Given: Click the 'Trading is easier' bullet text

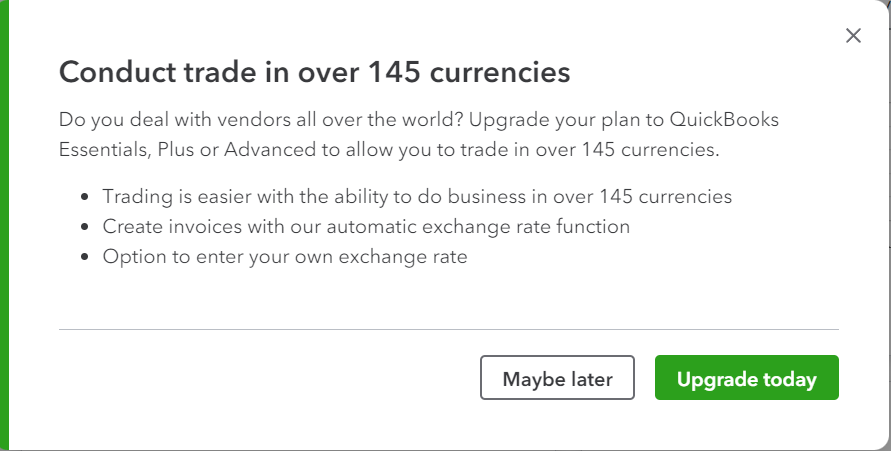Looking at the screenshot, I should tap(417, 197).
